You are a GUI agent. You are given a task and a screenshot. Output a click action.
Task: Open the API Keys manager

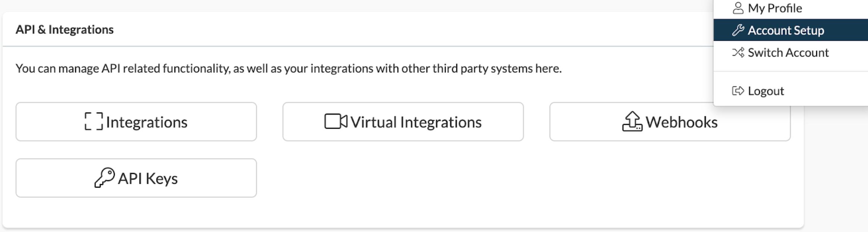click(x=136, y=178)
